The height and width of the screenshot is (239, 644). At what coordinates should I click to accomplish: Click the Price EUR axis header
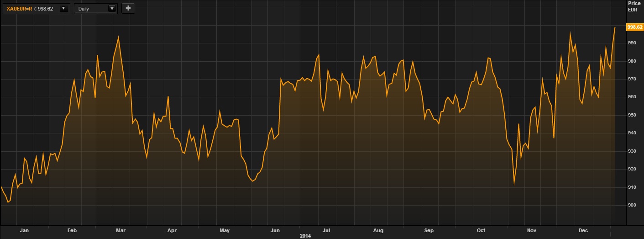pos(634,6)
